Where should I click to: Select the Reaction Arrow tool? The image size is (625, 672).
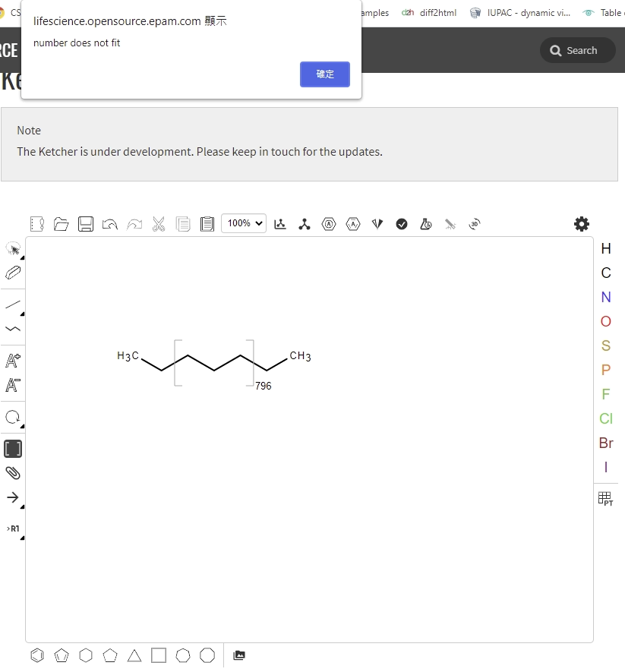tap(13, 497)
